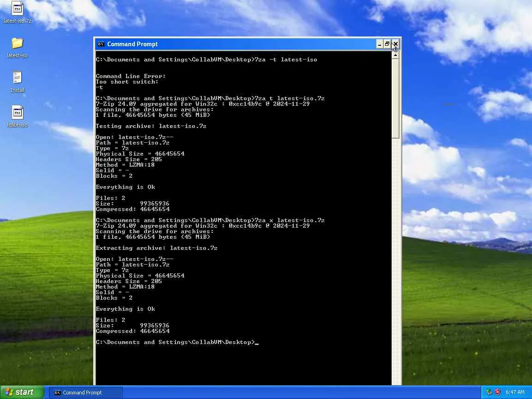Click the Command Prompt vertical scrollbar thumb
532x399 pixels.
tap(395, 98)
